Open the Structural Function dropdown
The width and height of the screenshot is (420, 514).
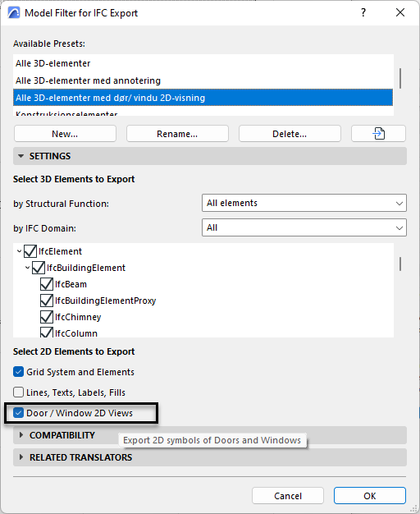point(304,203)
